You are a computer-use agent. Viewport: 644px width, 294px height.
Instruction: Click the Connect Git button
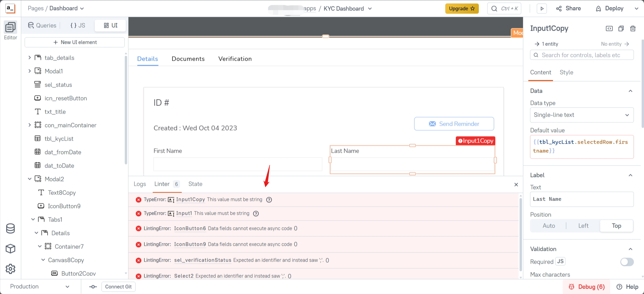118,287
